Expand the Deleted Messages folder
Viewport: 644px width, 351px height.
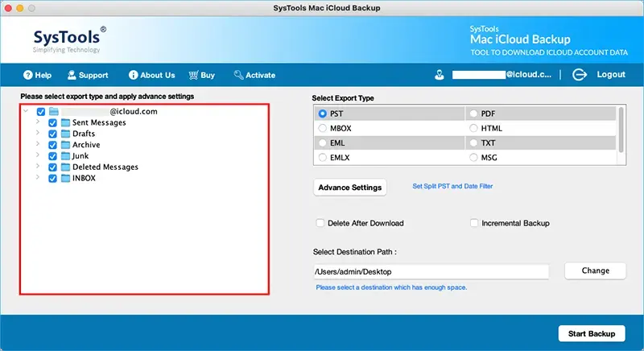(38, 166)
